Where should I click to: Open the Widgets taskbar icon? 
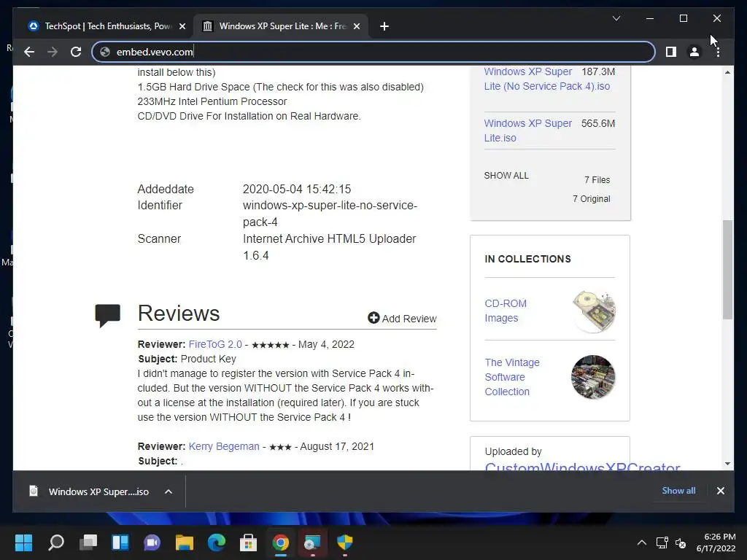pos(120,542)
